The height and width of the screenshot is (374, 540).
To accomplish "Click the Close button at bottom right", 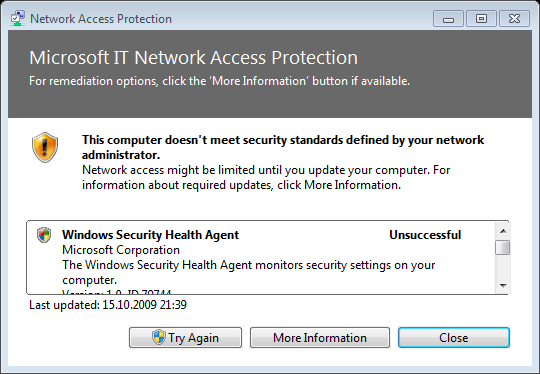I will coord(454,337).
